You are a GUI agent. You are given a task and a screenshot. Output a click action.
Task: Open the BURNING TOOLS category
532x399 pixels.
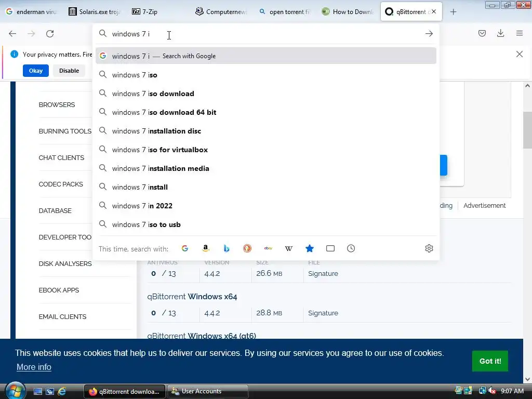65,131
